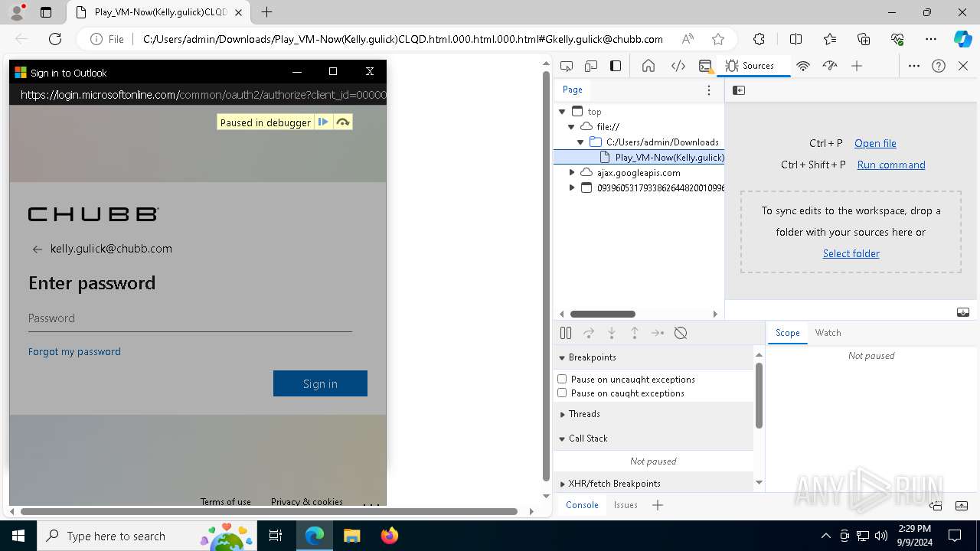Collapse the file:// tree node
The image size is (980, 551).
tap(571, 127)
